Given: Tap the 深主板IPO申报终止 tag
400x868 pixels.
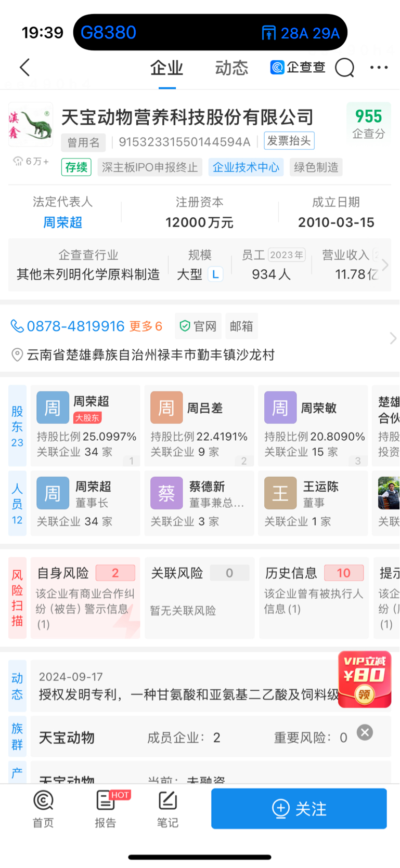Looking at the screenshot, I should (x=150, y=167).
